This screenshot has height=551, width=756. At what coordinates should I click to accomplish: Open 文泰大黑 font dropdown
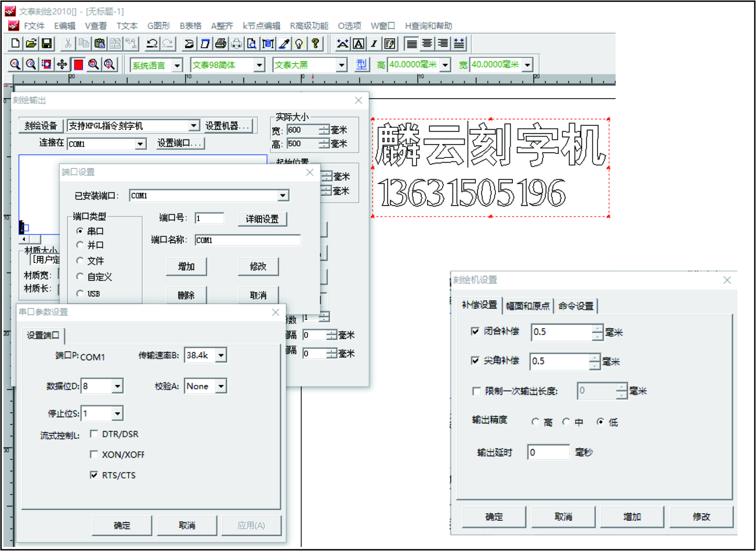(342, 65)
